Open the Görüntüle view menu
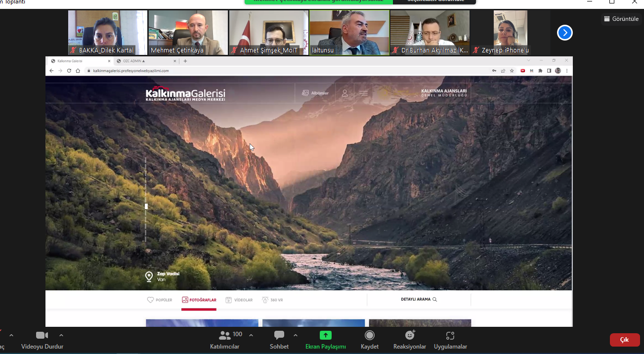 (621, 19)
